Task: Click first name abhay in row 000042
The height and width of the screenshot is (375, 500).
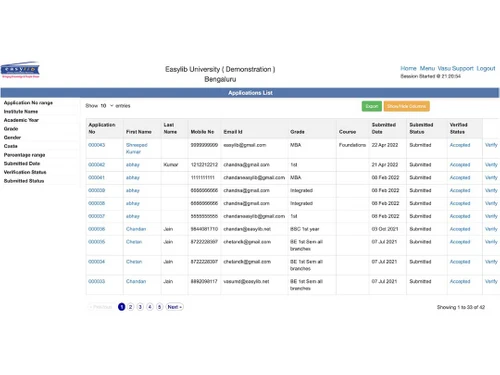Action: (133, 165)
